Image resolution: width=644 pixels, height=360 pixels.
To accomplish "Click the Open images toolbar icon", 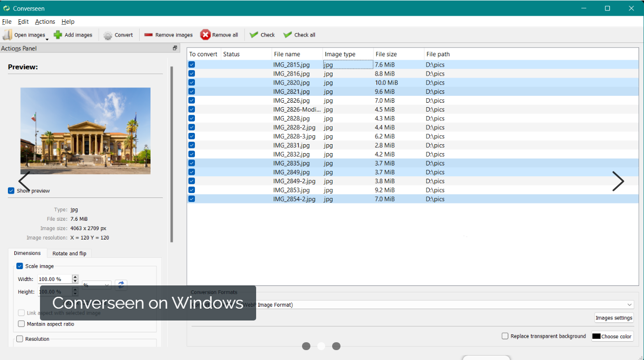I will click(8, 35).
